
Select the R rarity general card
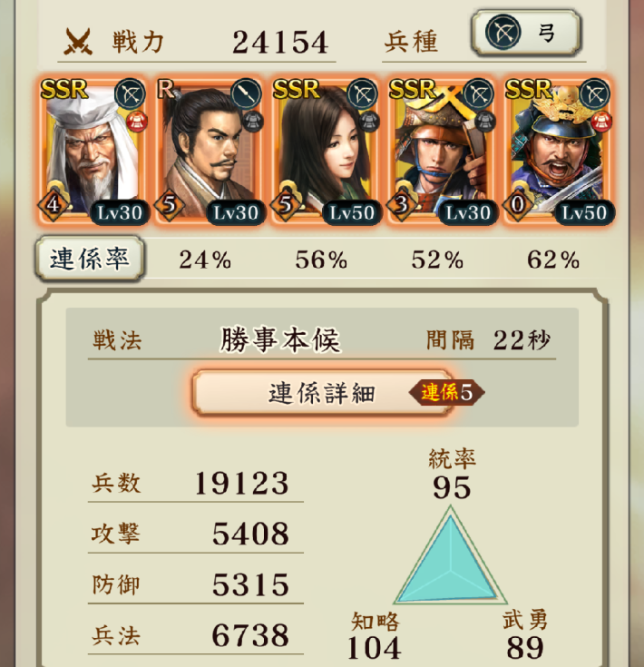click(x=209, y=150)
